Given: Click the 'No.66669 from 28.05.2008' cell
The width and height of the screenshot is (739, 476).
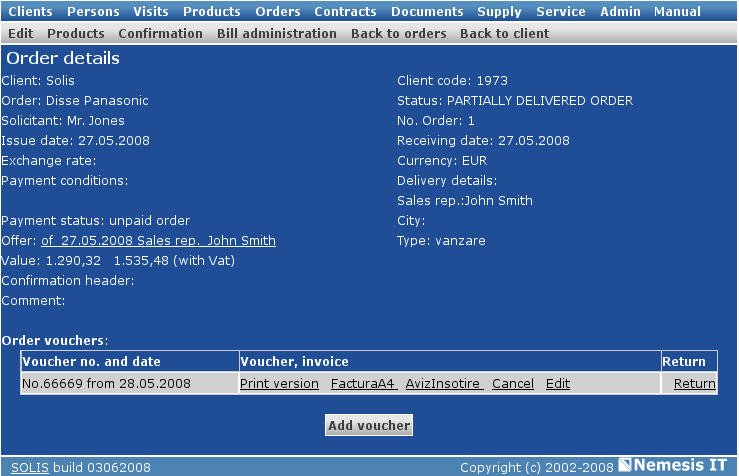Looking at the screenshot, I should (x=130, y=384).
